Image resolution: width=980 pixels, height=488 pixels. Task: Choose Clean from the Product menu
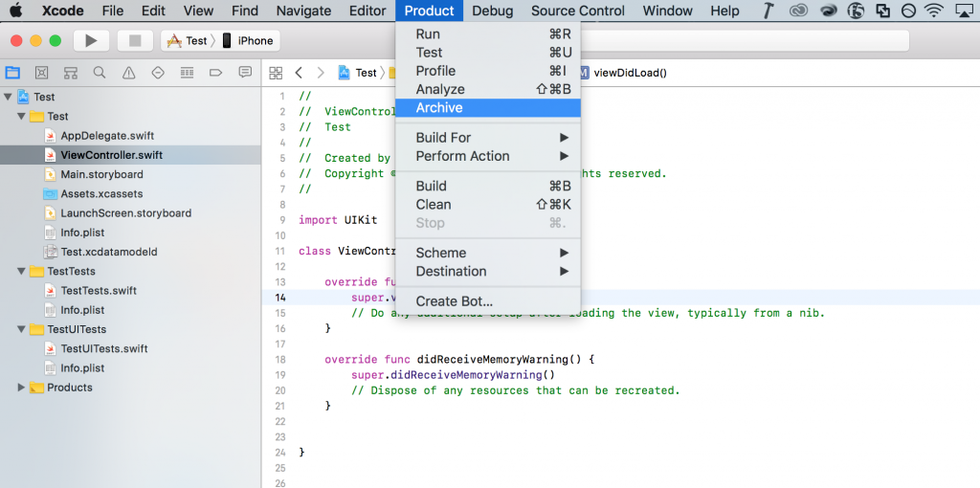[x=488, y=205]
